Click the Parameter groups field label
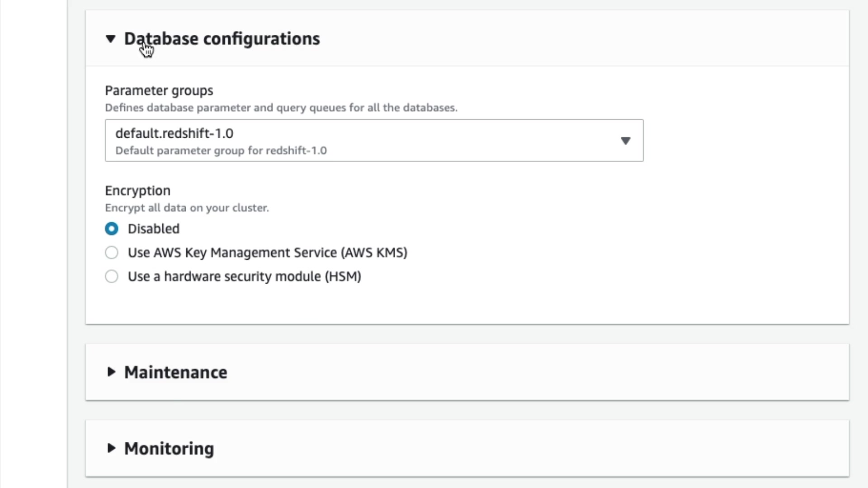868x488 pixels. 159,90
